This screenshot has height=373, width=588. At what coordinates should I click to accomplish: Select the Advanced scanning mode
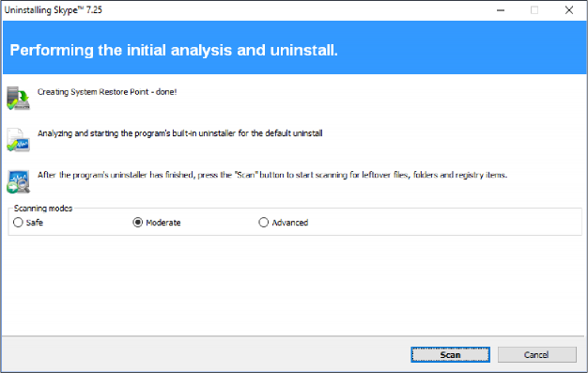(284, 223)
